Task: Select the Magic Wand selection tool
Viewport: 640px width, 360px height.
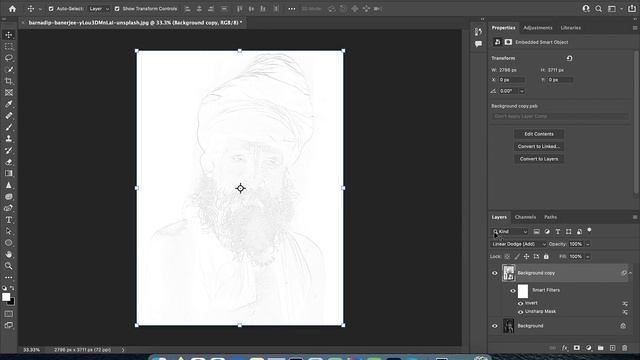Action: 9,69
